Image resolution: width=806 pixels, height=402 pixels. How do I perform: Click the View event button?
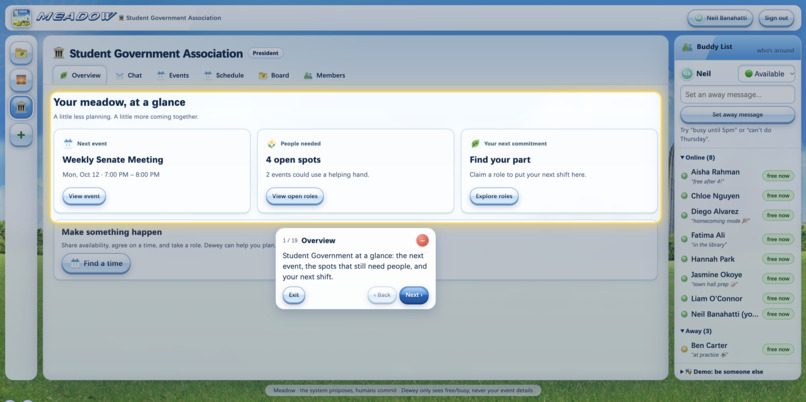84,196
